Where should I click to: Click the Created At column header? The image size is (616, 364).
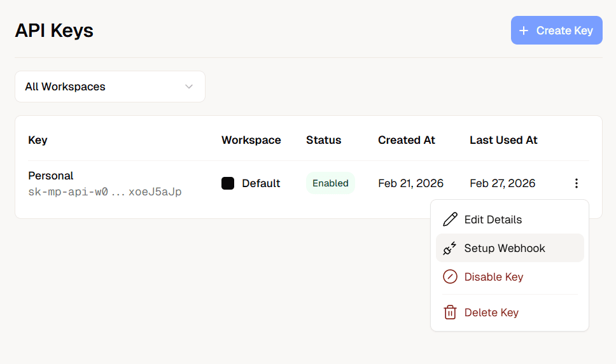pyautogui.click(x=407, y=140)
